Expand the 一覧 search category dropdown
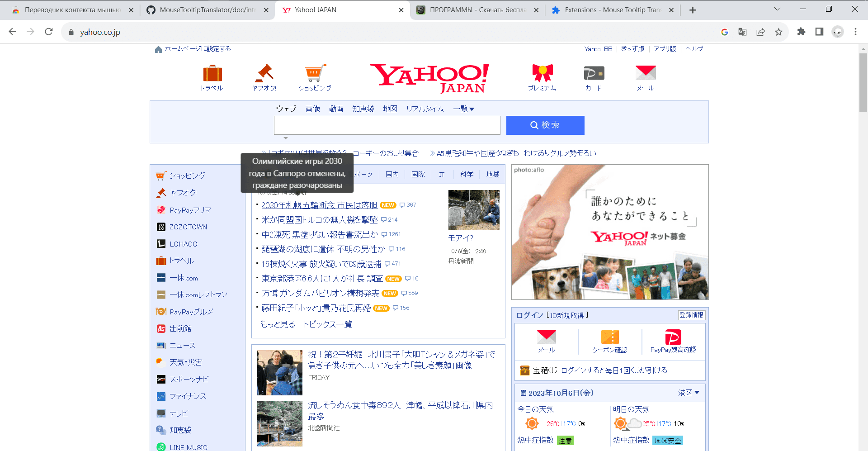 pyautogui.click(x=463, y=109)
